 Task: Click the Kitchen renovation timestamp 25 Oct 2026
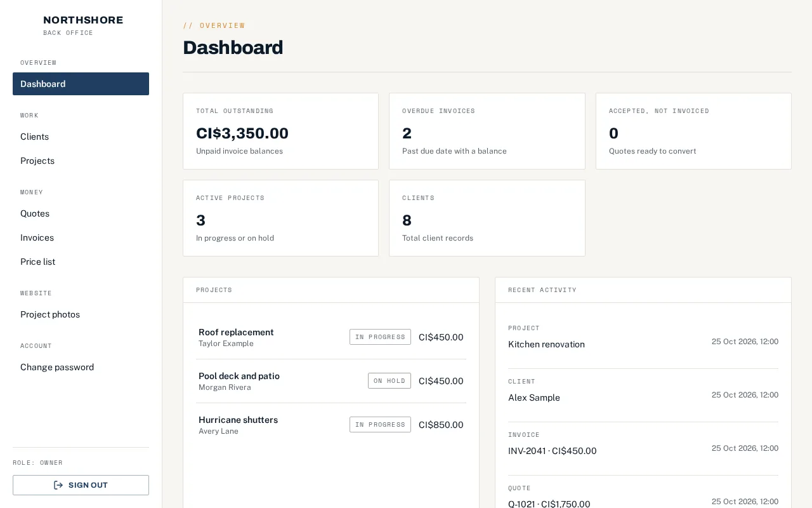pyautogui.click(x=745, y=342)
